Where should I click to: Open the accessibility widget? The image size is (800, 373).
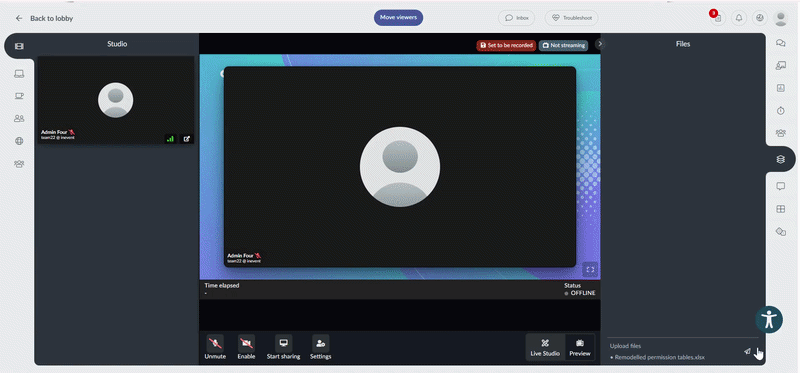pos(769,320)
